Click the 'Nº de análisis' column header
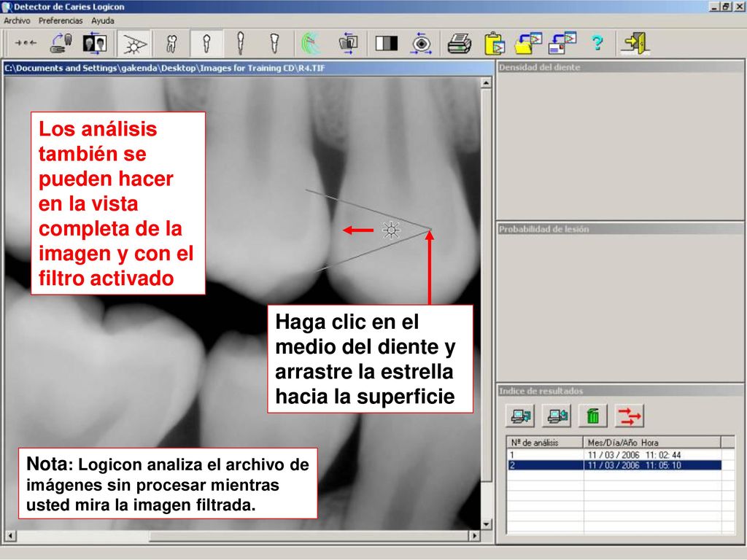 [x=545, y=443]
